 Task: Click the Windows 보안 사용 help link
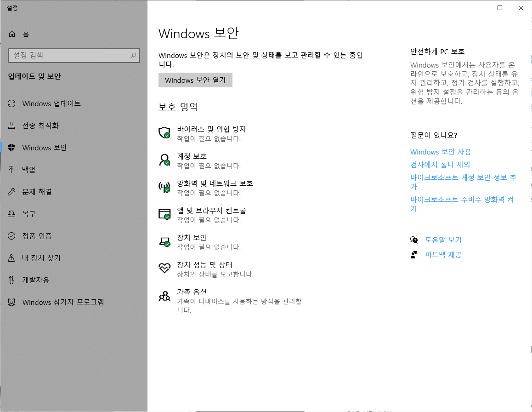point(441,152)
